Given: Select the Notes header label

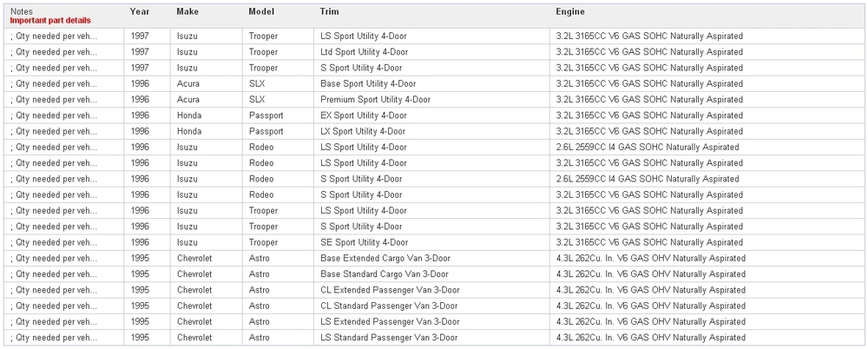Looking at the screenshot, I should pyautogui.click(x=22, y=11).
